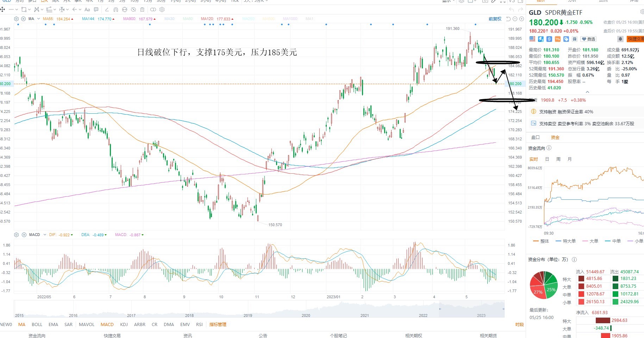Viewport: 644px width, 338px height.
Task: Select BOLL indicator in bottom bar
Action: coord(37,324)
